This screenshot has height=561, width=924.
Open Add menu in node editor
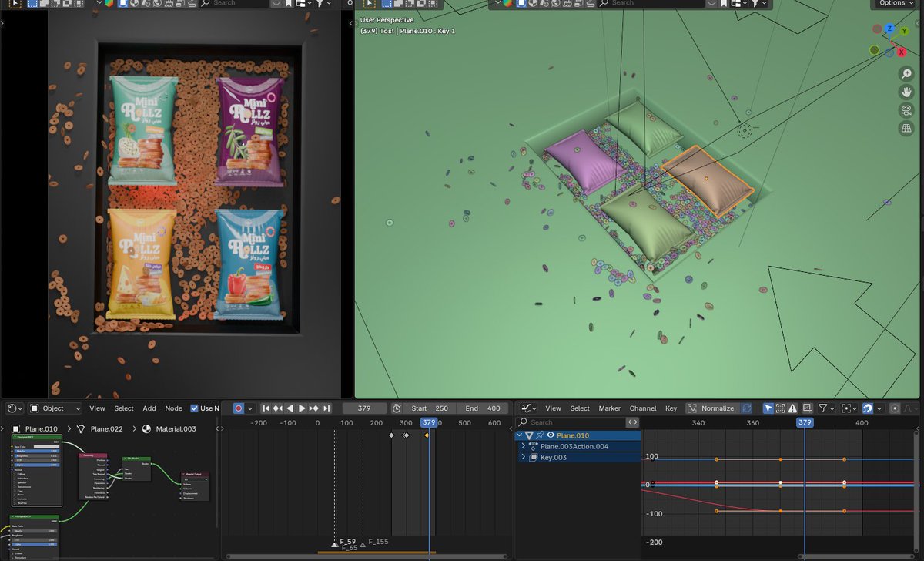click(149, 408)
